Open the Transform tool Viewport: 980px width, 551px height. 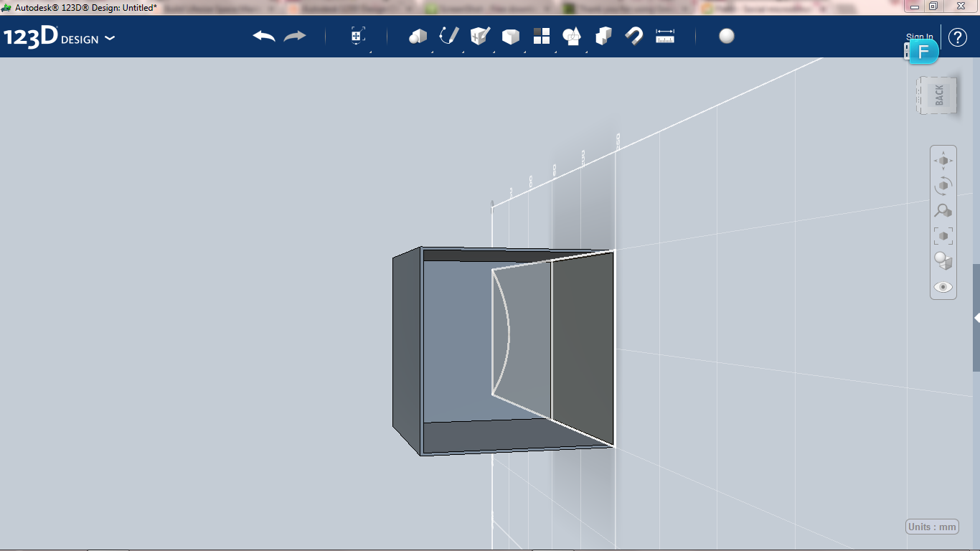[x=358, y=37]
